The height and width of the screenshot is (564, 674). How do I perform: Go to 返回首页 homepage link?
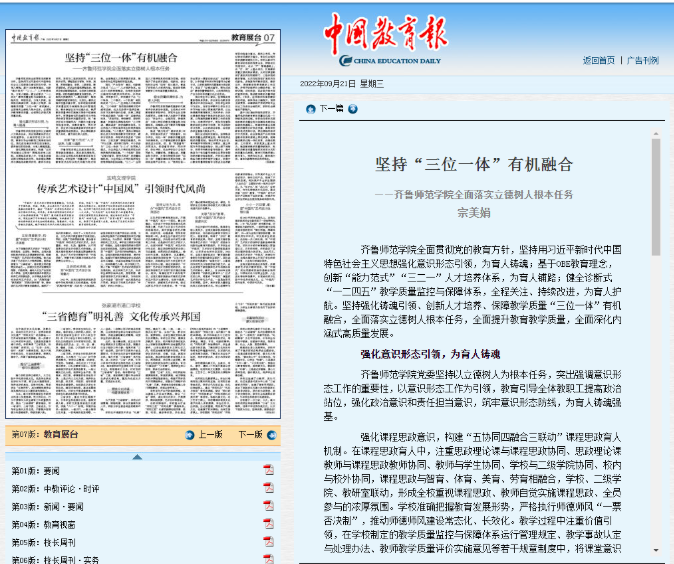(598, 60)
